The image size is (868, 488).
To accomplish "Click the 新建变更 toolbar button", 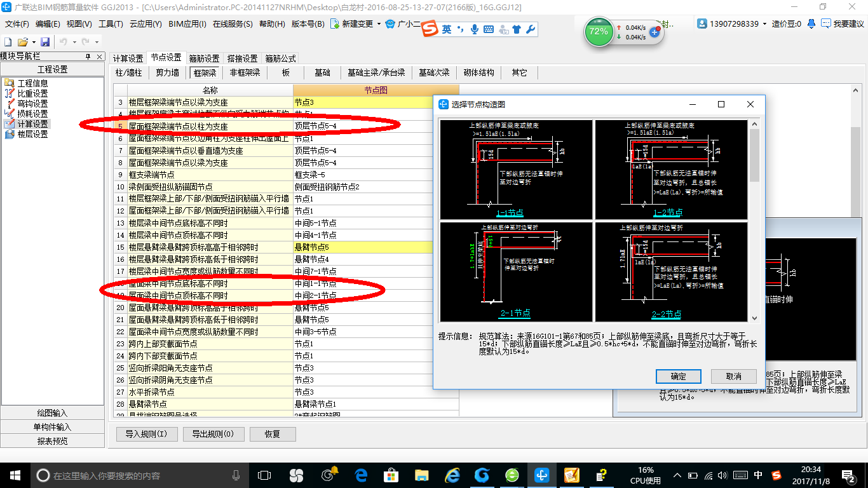I will coord(351,24).
